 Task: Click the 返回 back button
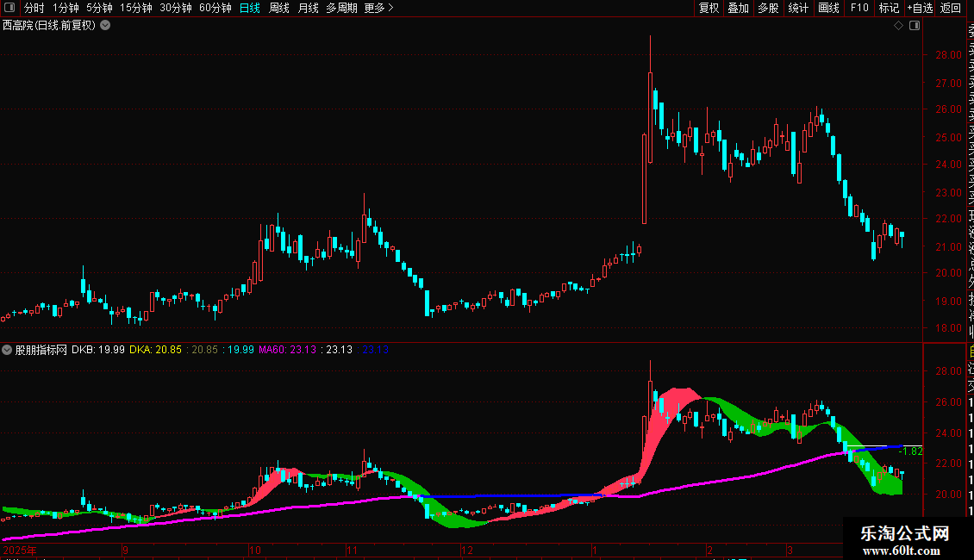[951, 8]
